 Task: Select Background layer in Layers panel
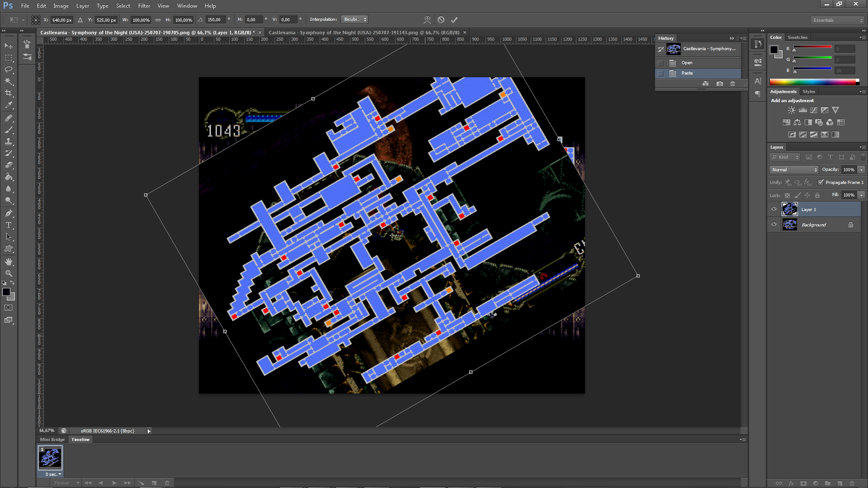pos(814,225)
